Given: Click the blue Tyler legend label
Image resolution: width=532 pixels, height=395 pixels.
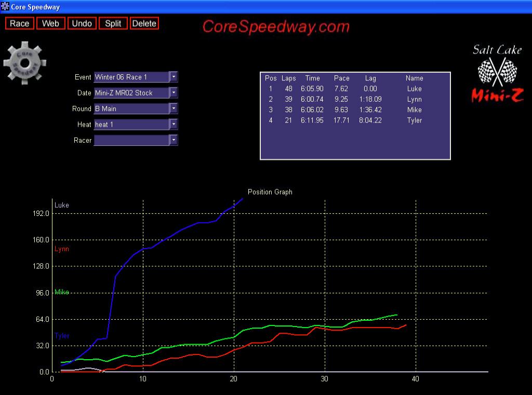Looking at the screenshot, I should (x=62, y=336).
